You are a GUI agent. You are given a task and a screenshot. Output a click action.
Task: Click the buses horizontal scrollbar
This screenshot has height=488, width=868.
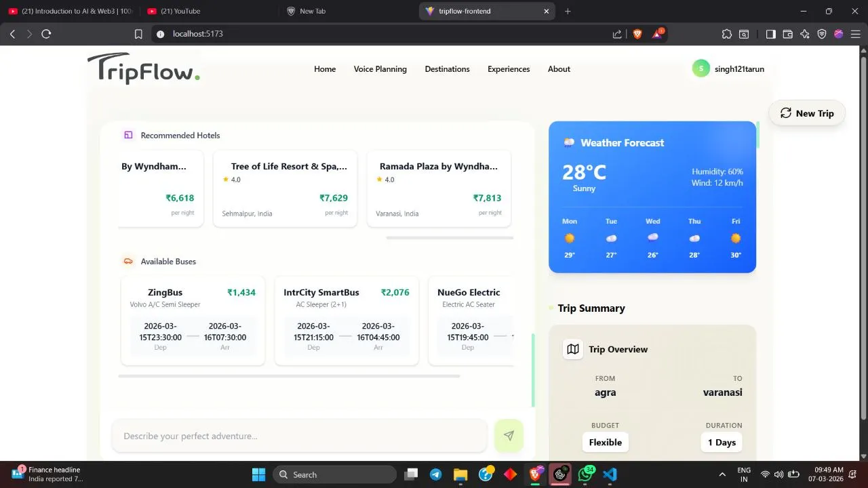[289, 375]
